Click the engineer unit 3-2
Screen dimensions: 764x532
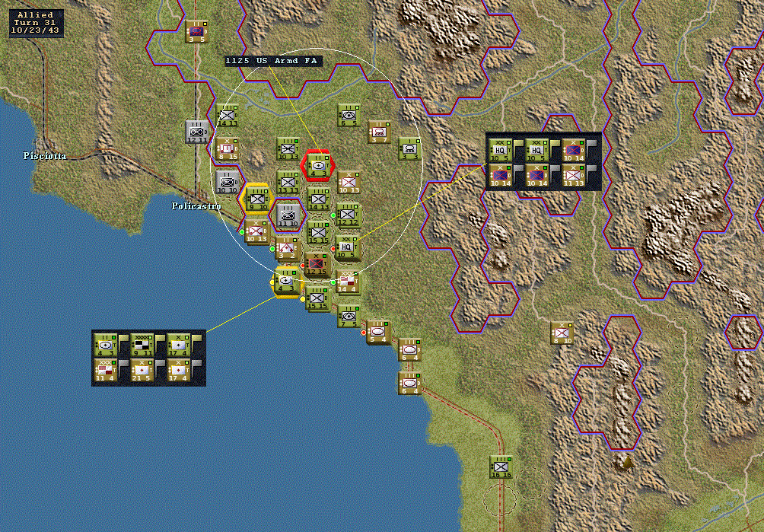click(287, 248)
